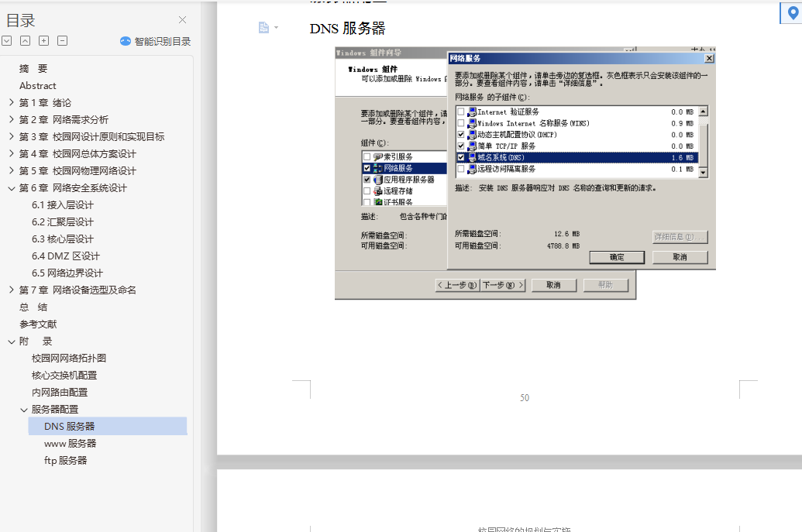The width and height of the screenshot is (802, 532).
Task: Click 第7章 网络设备选型及命名 title text
Action: coord(77,290)
